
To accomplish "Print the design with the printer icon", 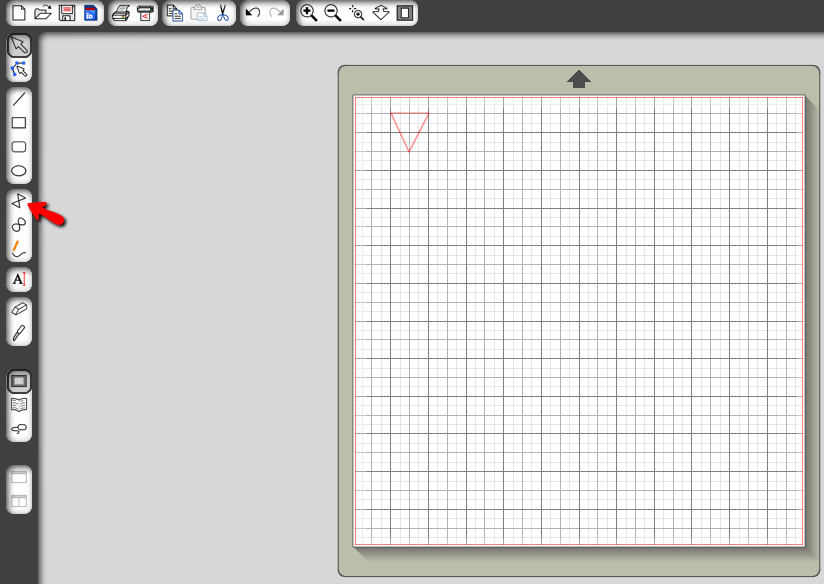I will [x=121, y=13].
